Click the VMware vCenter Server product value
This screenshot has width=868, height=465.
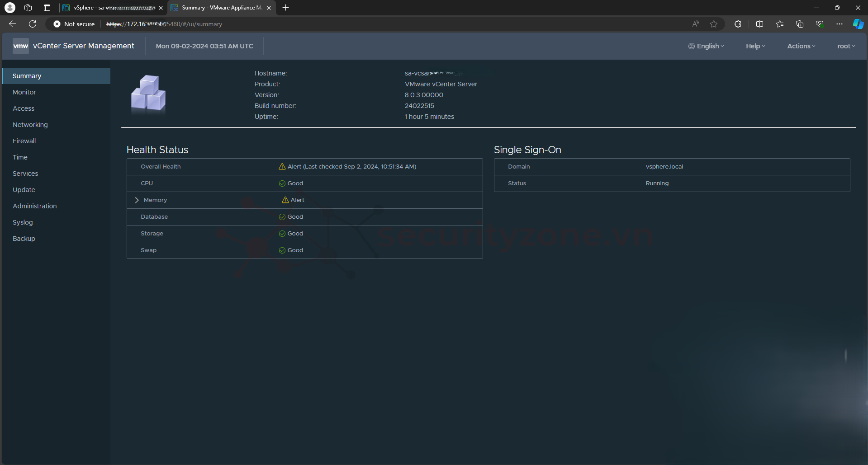(441, 84)
